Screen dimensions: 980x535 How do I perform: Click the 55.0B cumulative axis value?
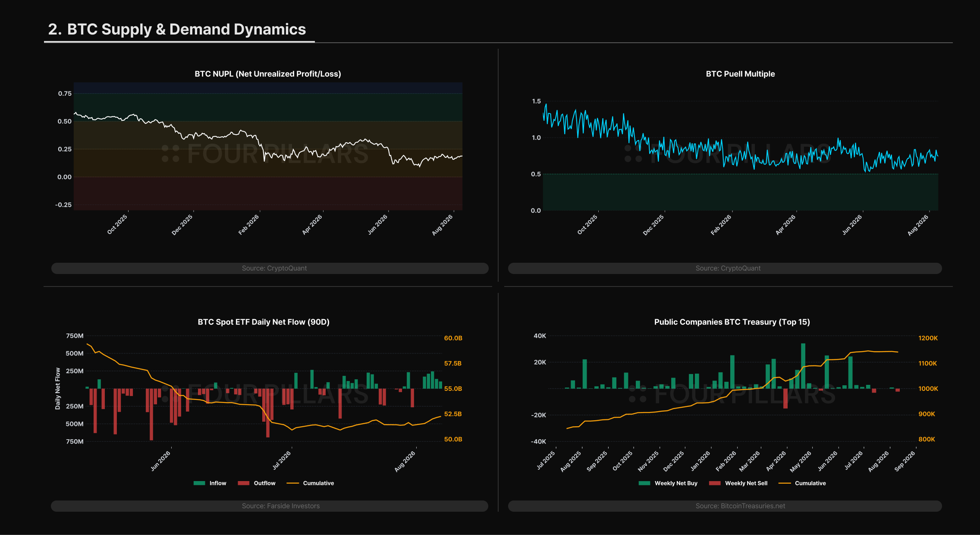click(453, 389)
